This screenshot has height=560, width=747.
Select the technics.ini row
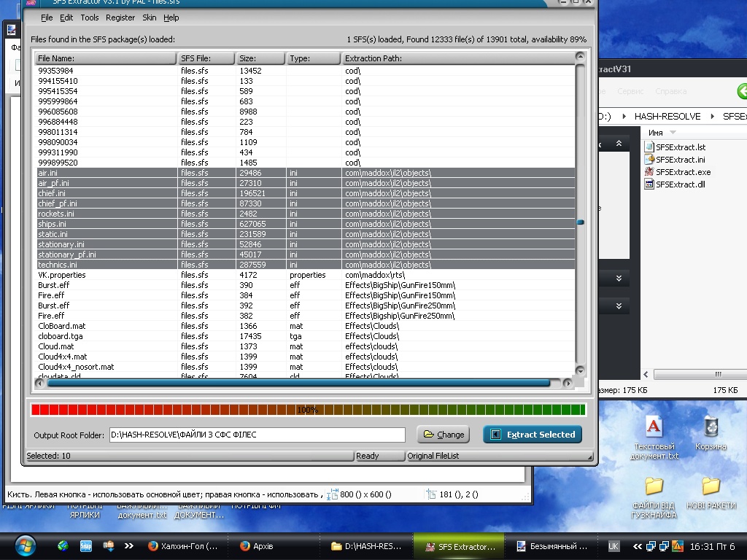point(306,265)
